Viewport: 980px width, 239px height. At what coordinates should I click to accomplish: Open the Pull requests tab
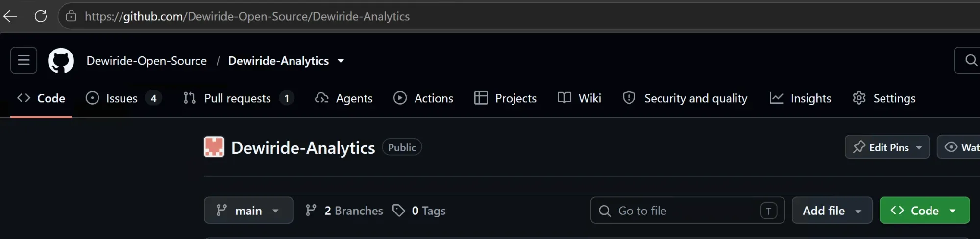[x=238, y=98]
